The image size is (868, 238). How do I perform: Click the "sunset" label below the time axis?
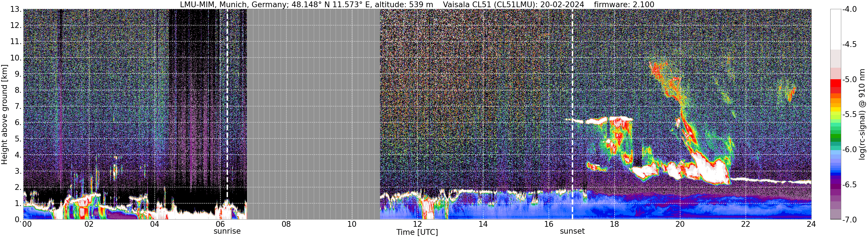[x=572, y=231]
